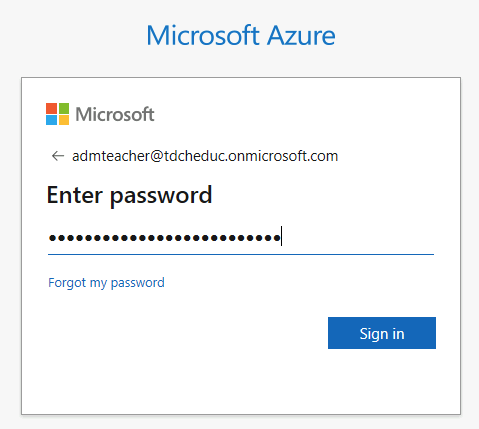
Task: Click the Microsoft Azure page heading
Action: pos(241,36)
